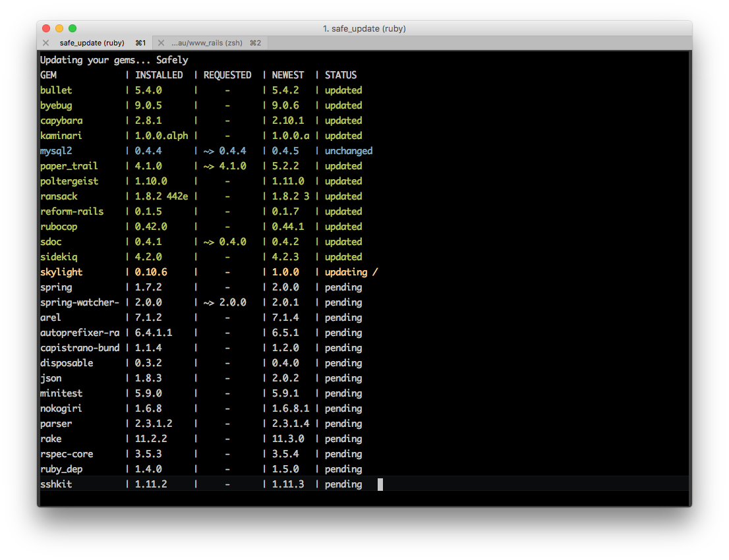Click newest version '1.11.3' of sshkit
This screenshot has width=729, height=560.
[288, 484]
